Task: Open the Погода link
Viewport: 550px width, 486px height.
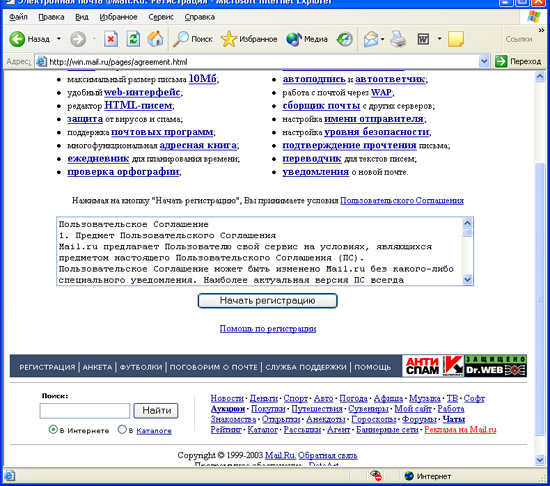Action: point(353,398)
